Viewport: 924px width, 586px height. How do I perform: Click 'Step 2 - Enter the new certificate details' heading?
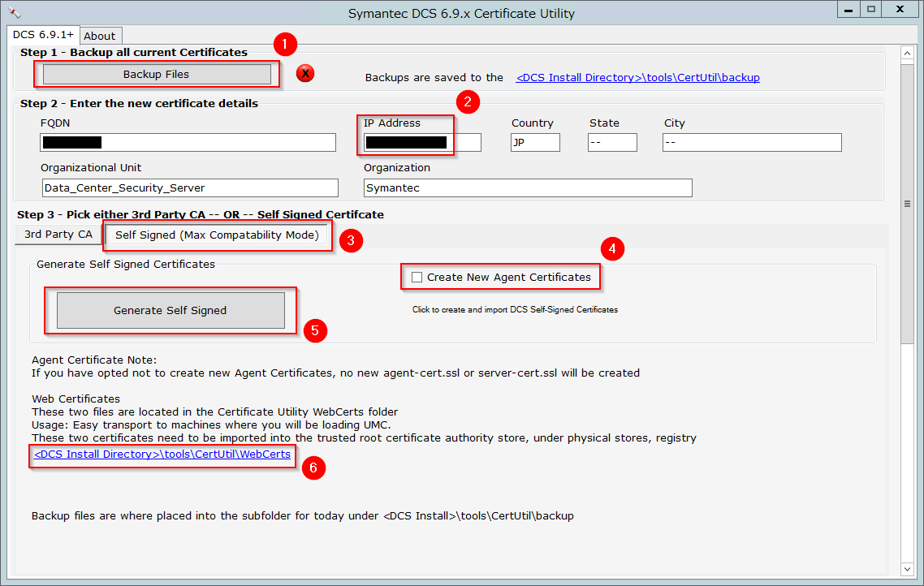pyautogui.click(x=139, y=104)
